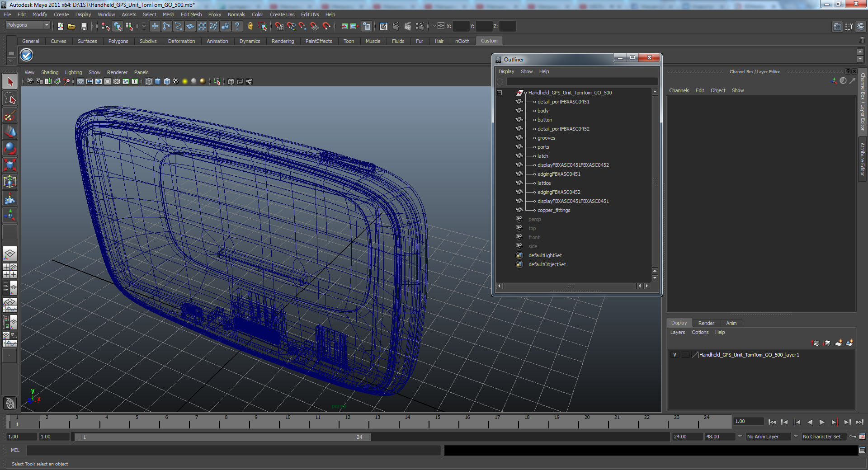Toggle viewport textured checker sphere icon

click(176, 81)
